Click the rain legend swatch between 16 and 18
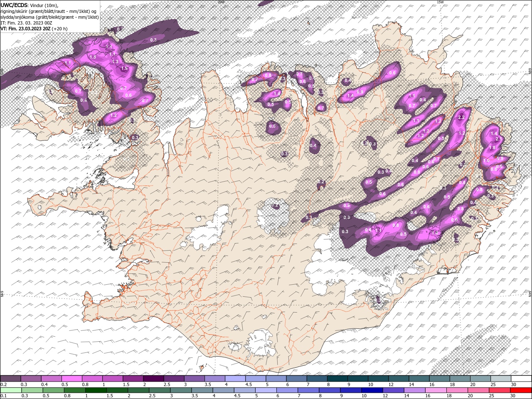532x399 pixels. (436, 390)
